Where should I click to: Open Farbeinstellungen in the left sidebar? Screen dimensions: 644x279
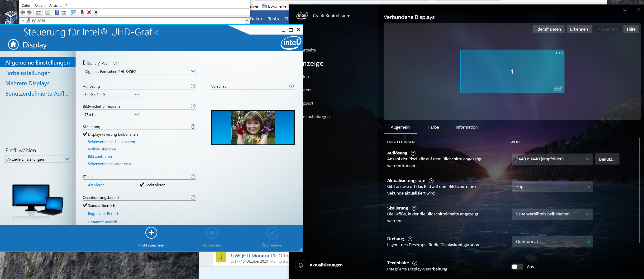(x=28, y=73)
